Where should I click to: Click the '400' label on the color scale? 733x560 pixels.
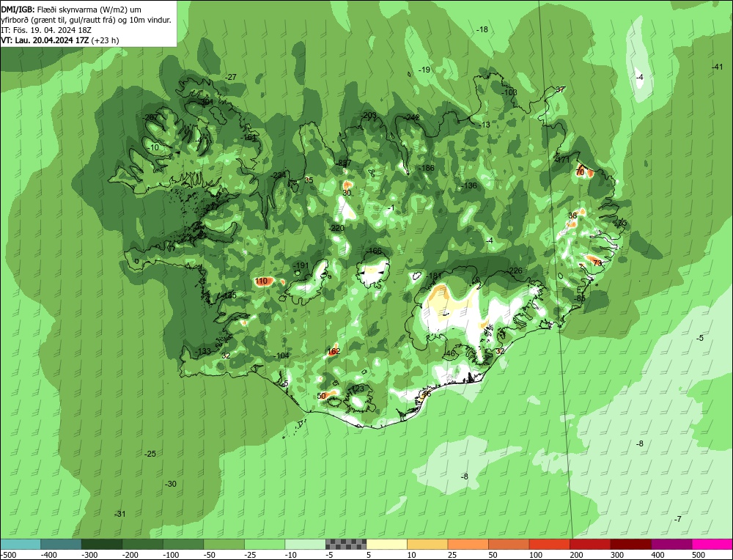click(x=658, y=555)
